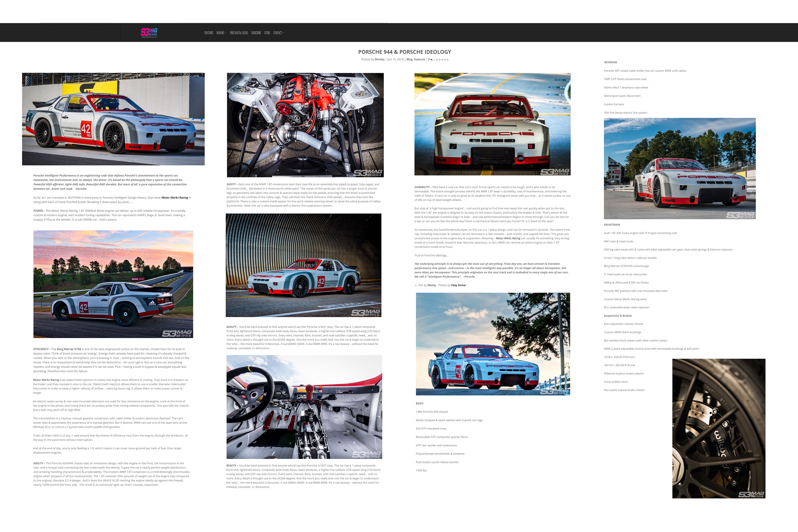Open the head-on front view Porsche photo
This screenshot has width=798, height=532.
pyautogui.click(x=492, y=124)
